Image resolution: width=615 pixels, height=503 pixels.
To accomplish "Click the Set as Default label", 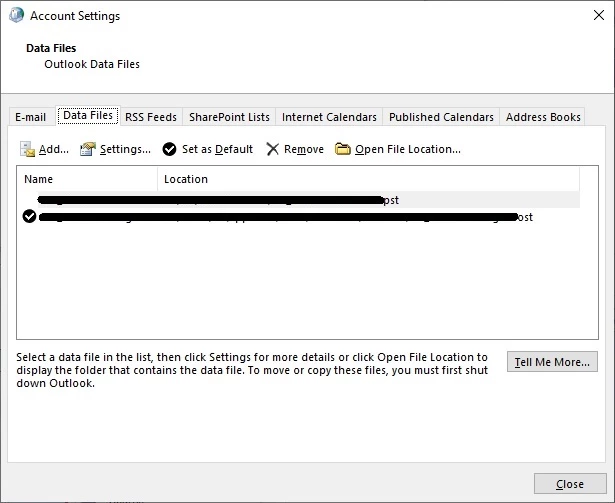I will 217,149.
